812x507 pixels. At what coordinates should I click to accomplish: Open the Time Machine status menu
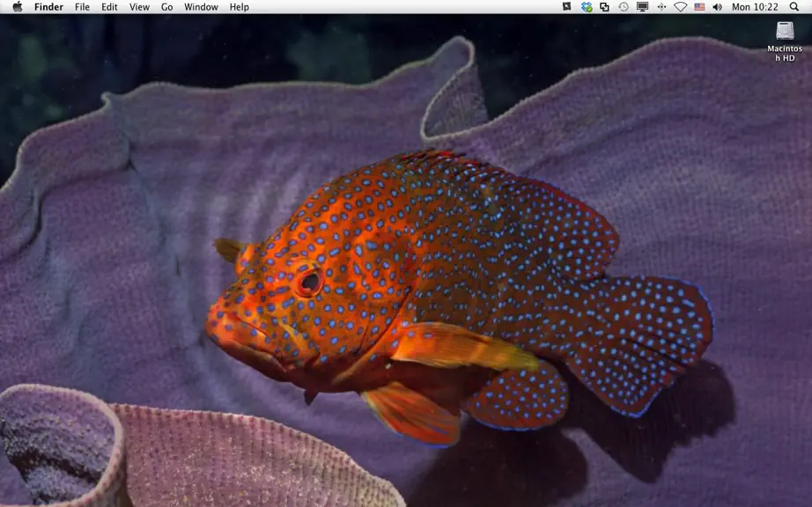624,7
